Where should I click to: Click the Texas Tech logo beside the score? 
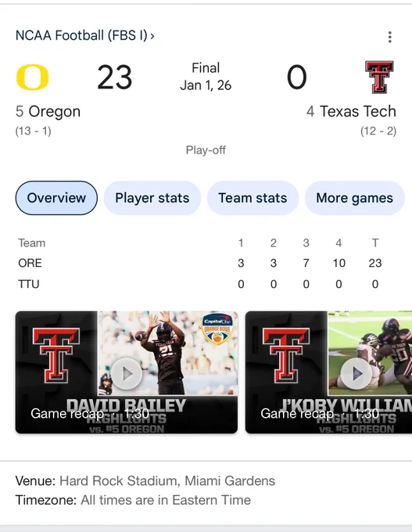[379, 77]
